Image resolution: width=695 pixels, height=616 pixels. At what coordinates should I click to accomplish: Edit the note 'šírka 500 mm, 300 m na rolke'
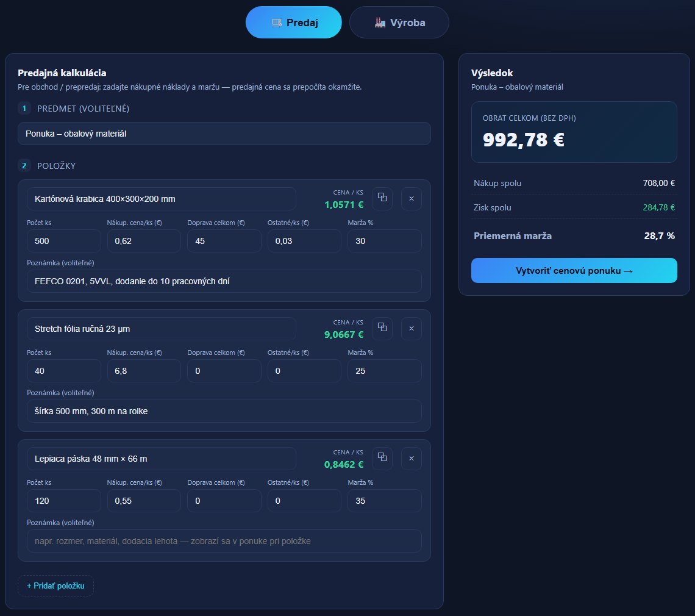(x=224, y=411)
